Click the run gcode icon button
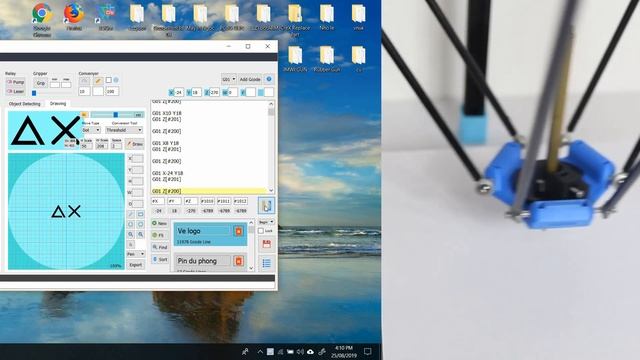640x360 pixels. click(266, 205)
